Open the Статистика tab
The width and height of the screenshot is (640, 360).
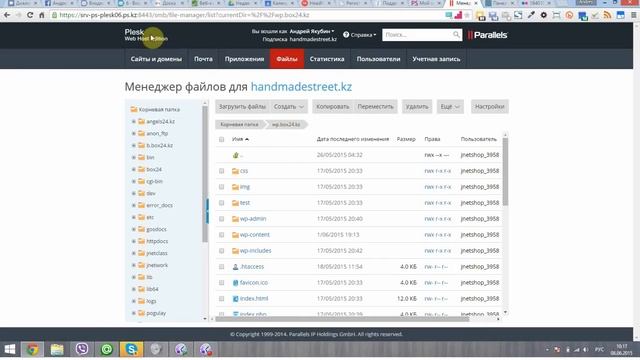click(x=327, y=59)
